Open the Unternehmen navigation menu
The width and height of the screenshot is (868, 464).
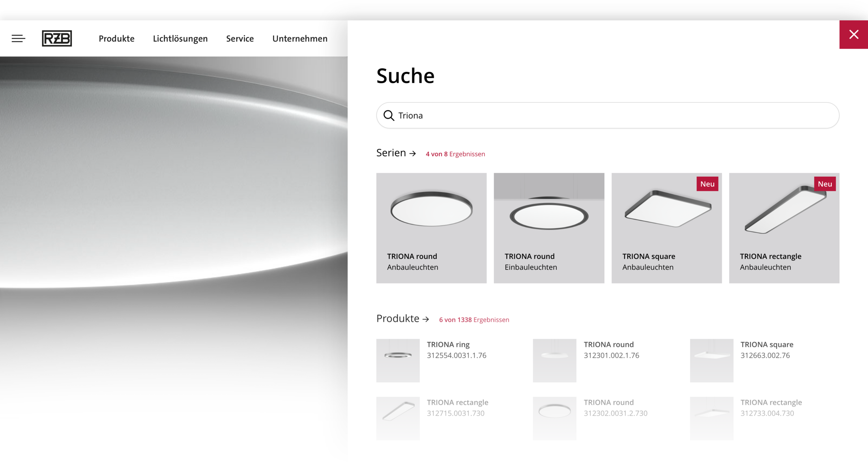click(299, 39)
